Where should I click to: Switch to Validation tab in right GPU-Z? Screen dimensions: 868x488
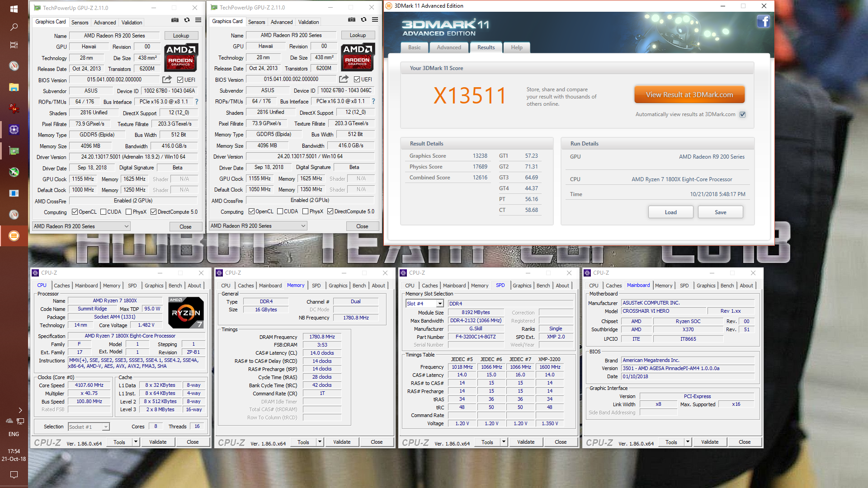click(308, 22)
